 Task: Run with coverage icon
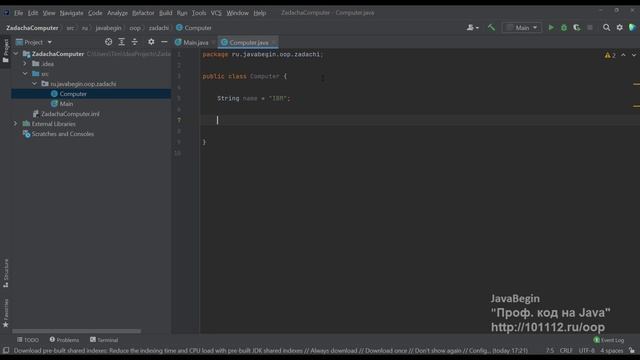(x=577, y=28)
